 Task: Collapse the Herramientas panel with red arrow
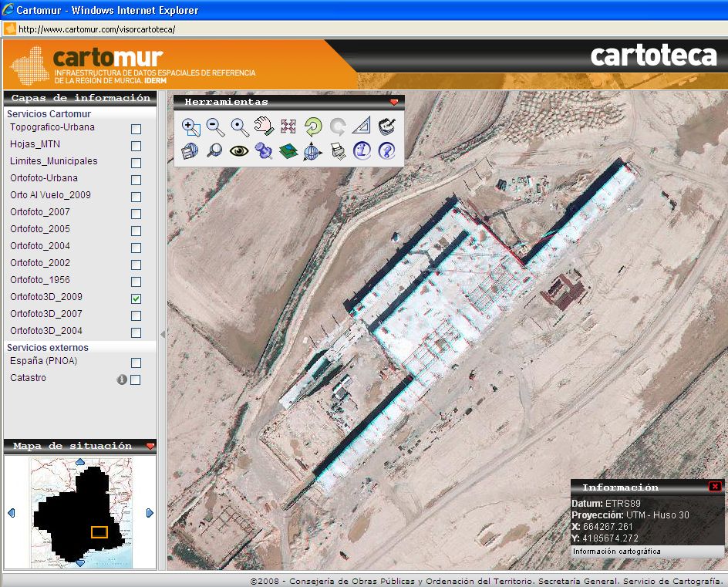point(394,102)
